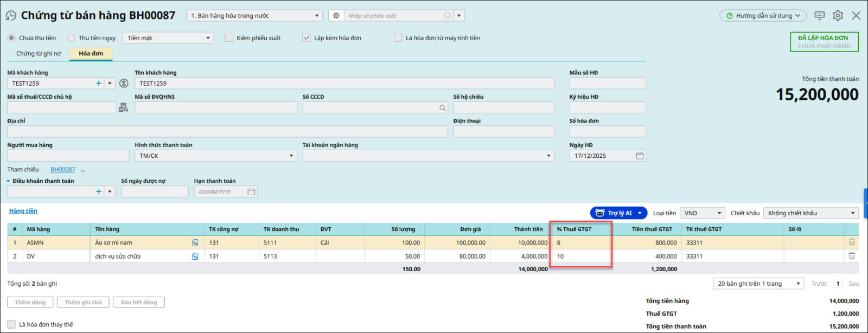Click the history clock icon beside title
Image resolution: width=868 pixels, height=333 pixels.
[x=10, y=16]
